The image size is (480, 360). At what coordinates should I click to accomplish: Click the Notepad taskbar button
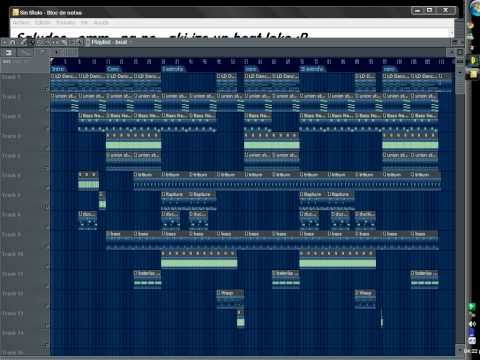pyautogui.click(x=473, y=74)
